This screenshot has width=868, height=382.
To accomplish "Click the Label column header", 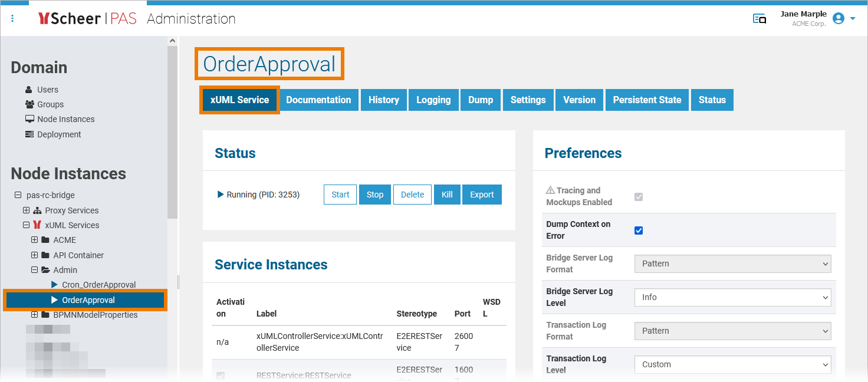I will point(267,314).
